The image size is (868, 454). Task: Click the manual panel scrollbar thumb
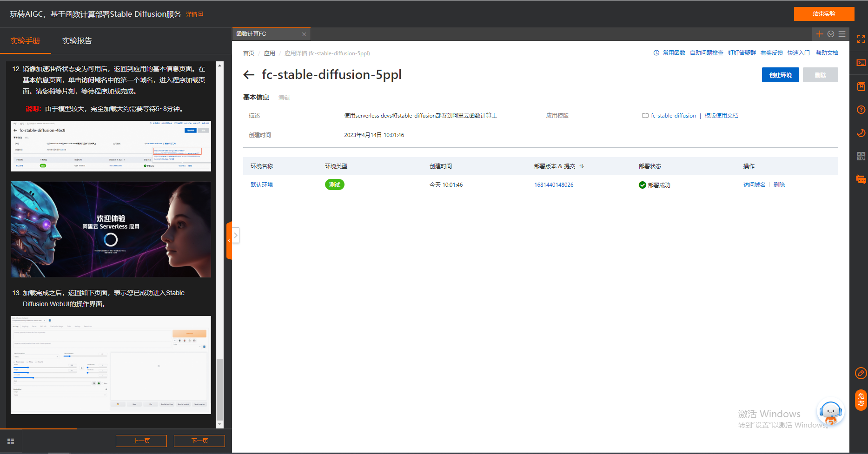pos(220,389)
